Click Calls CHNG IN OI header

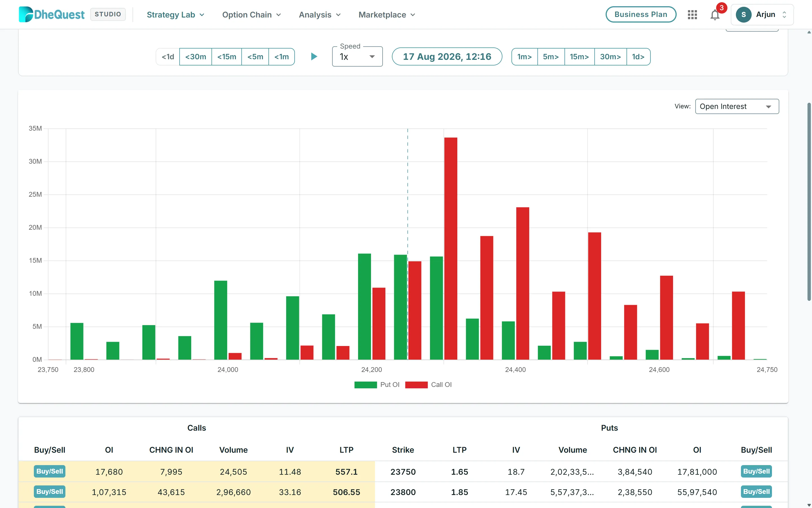tap(171, 450)
